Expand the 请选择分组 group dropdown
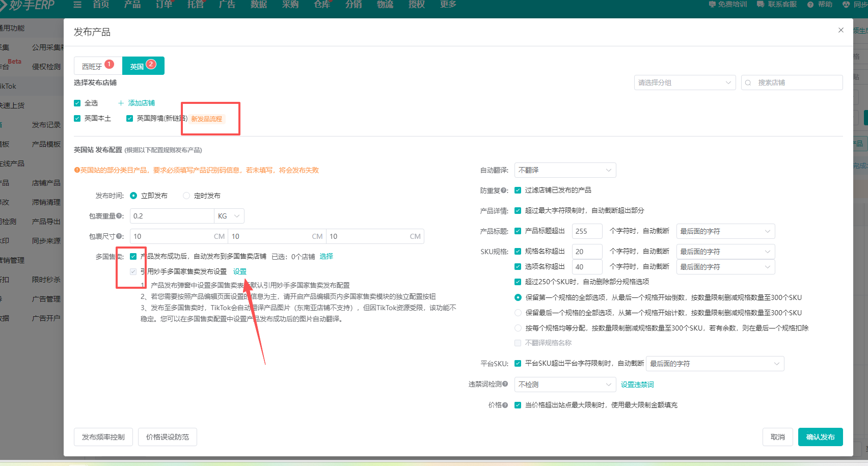 pyautogui.click(x=685, y=83)
